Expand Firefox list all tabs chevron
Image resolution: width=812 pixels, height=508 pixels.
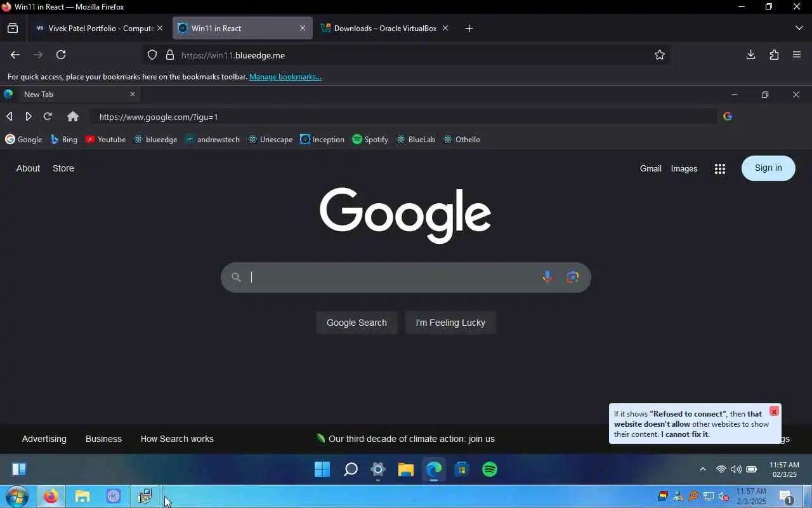click(799, 28)
